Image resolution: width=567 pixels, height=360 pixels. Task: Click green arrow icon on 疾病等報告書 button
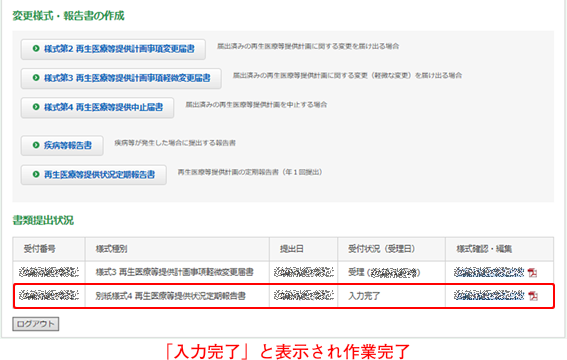[36, 145]
